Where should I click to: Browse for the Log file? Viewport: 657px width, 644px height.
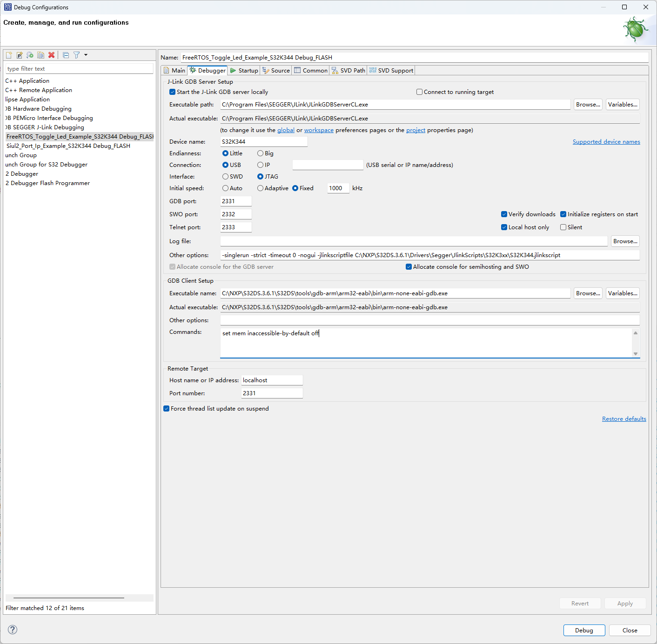[x=625, y=241]
